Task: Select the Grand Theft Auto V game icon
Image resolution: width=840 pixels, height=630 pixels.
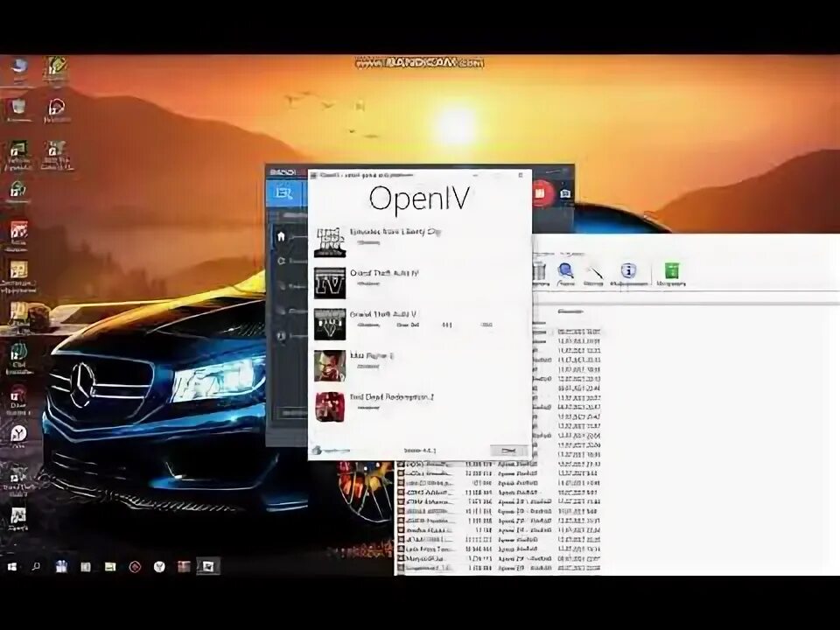Action: click(330, 324)
